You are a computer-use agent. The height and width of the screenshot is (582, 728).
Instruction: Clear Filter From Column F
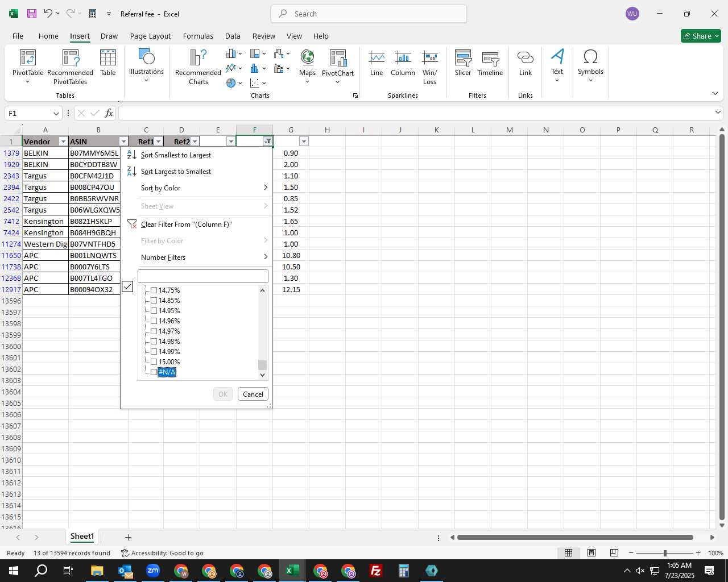(x=197, y=225)
